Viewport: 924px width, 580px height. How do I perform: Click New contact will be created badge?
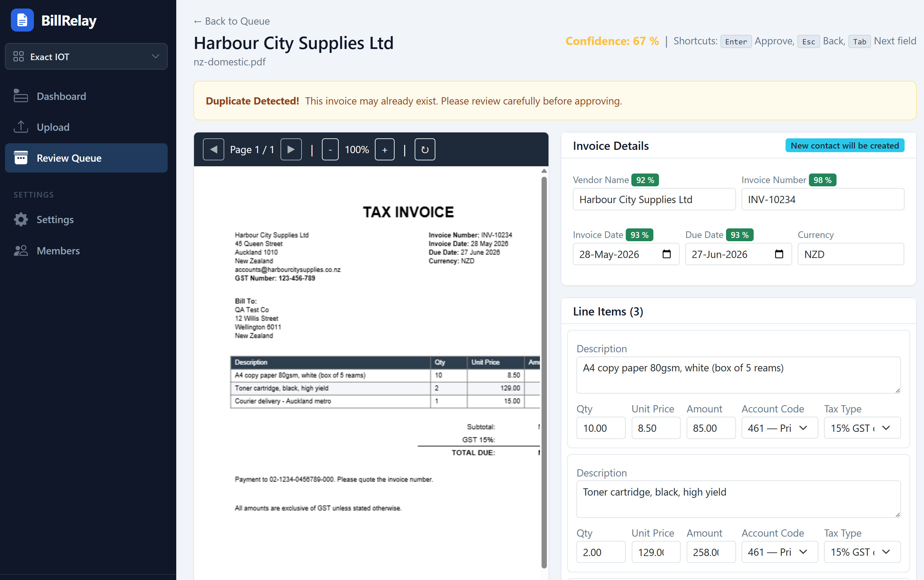tap(844, 145)
